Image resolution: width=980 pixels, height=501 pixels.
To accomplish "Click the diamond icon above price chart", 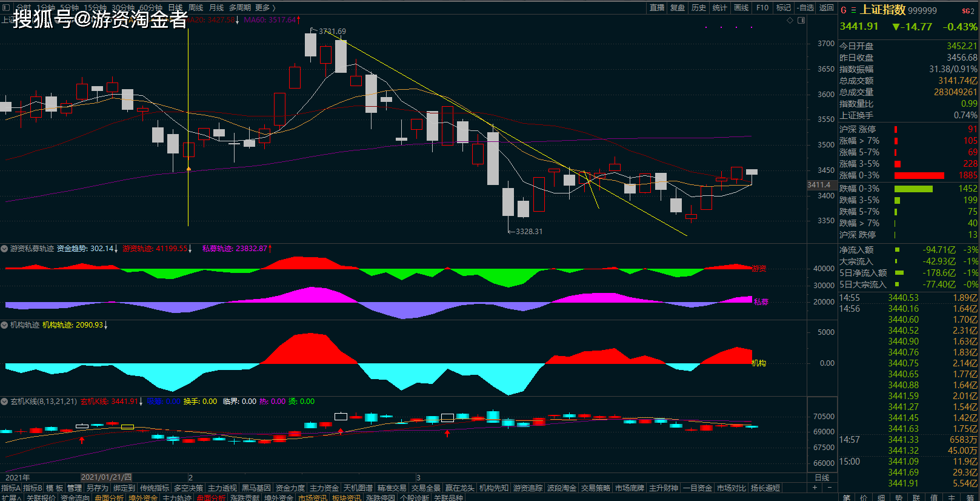I will coord(790,21).
